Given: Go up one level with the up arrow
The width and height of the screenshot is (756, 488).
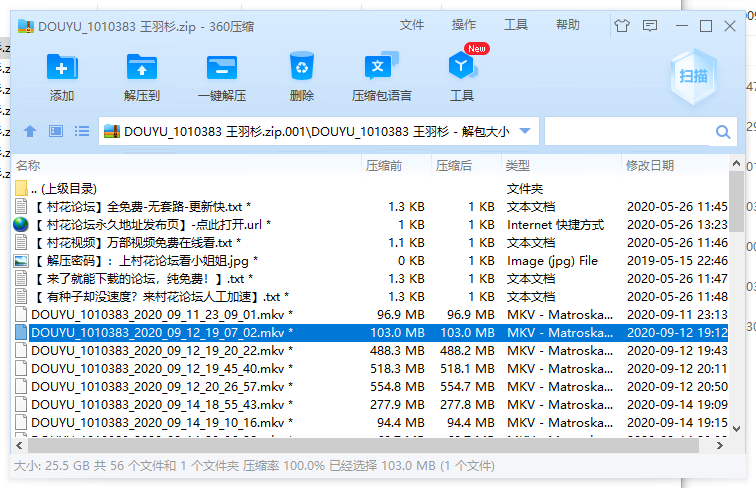Looking at the screenshot, I should 30,131.
